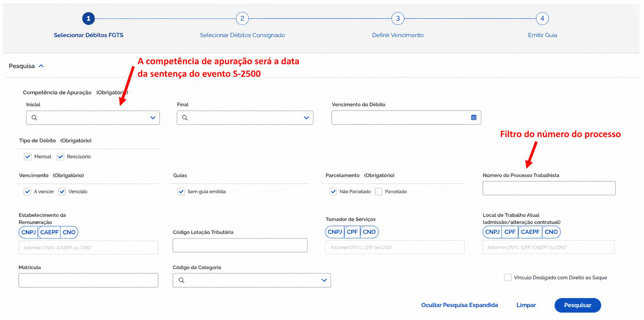
Task: Click step 4 circle in the progress bar
Action: (542, 18)
